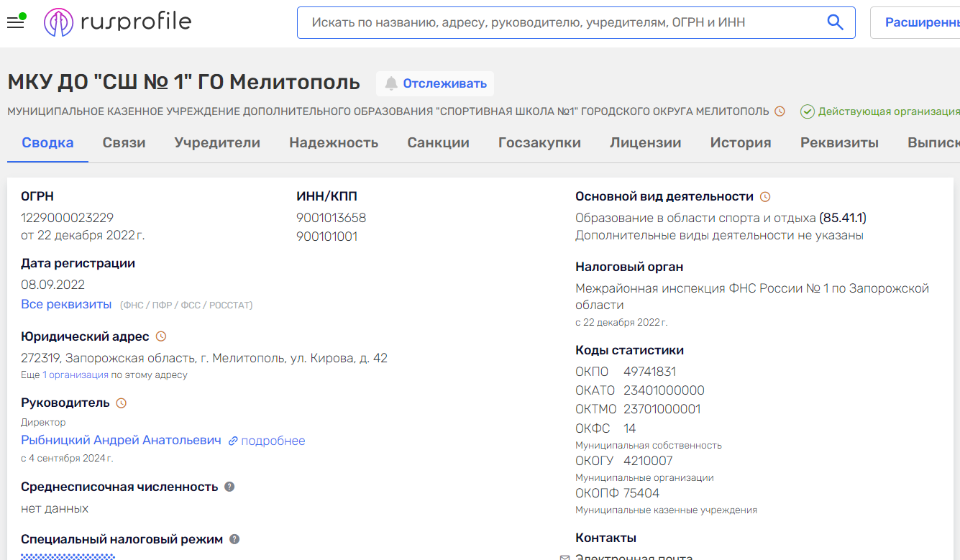Click the Все реквизиты link
This screenshot has height=560, width=960.
tap(66, 304)
